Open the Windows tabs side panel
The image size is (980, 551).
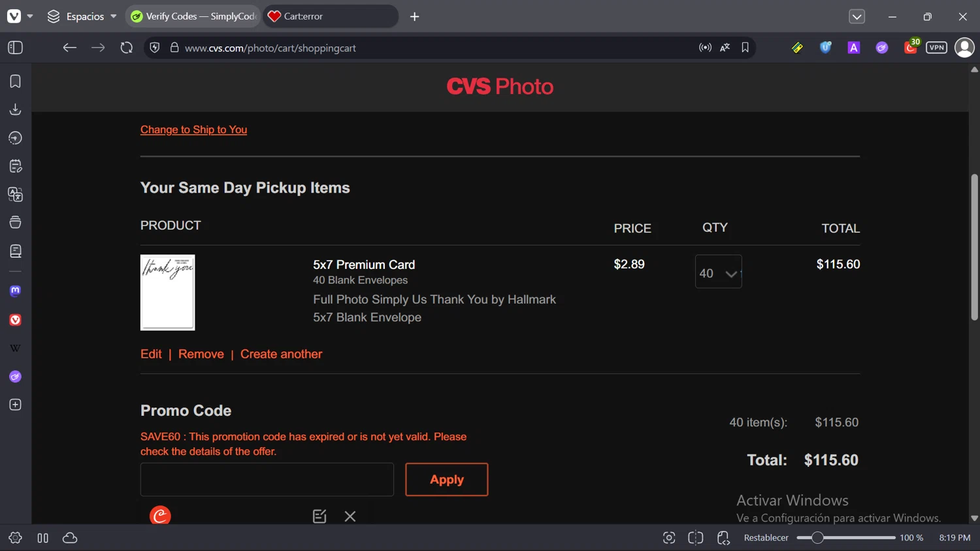16,223
